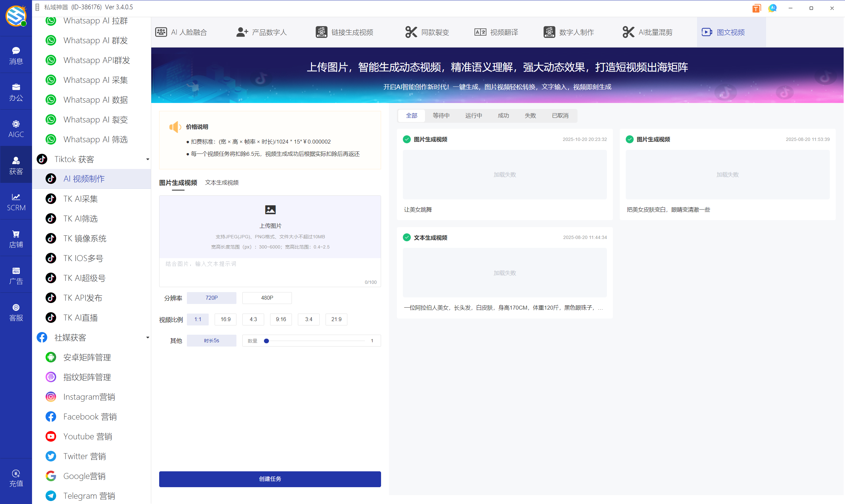Viewport: 845px width, 504px height.
Task: Open AI 人脸融合 face fusion tool
Action: (181, 32)
